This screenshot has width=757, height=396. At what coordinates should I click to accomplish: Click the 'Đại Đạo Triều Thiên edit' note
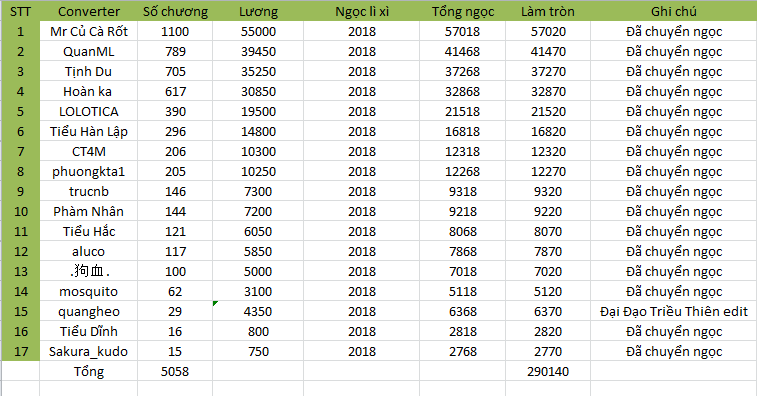[x=673, y=311]
